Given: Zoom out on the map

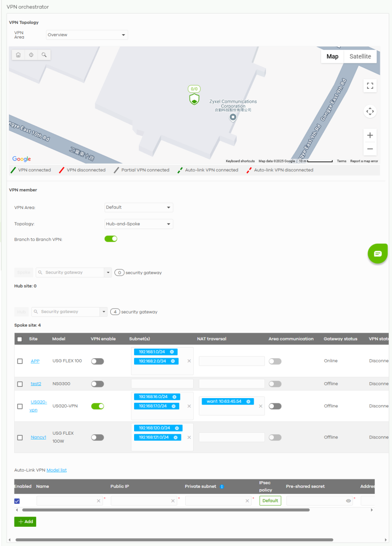Looking at the screenshot, I should pyautogui.click(x=370, y=149).
